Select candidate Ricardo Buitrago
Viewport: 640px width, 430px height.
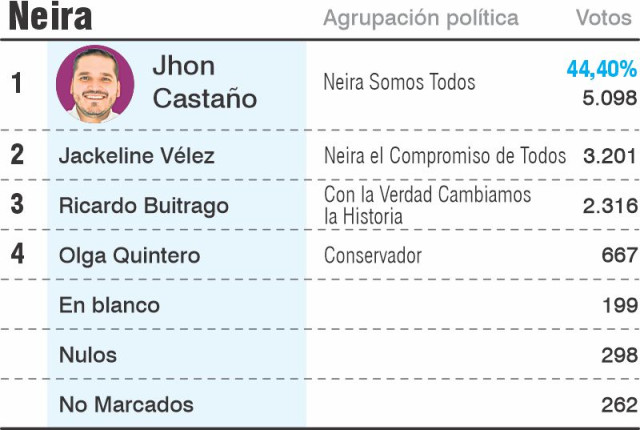[144, 206]
